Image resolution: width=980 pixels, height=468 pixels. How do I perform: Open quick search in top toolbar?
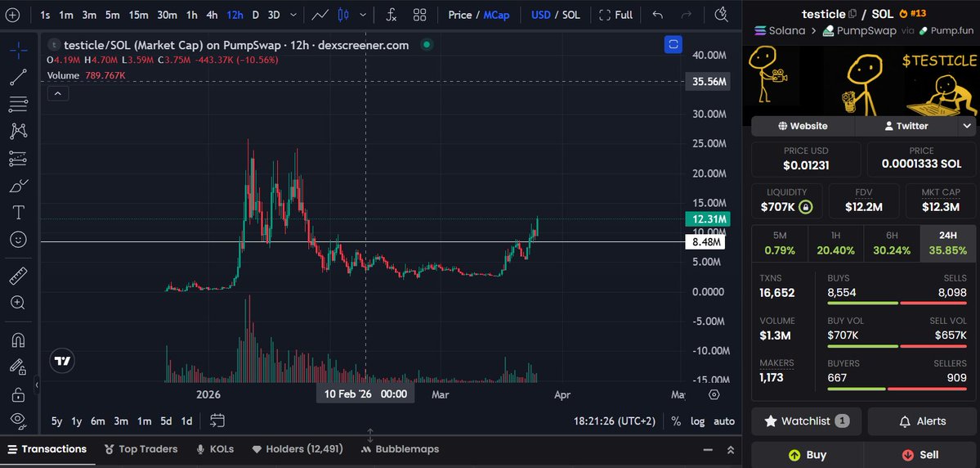[721, 15]
